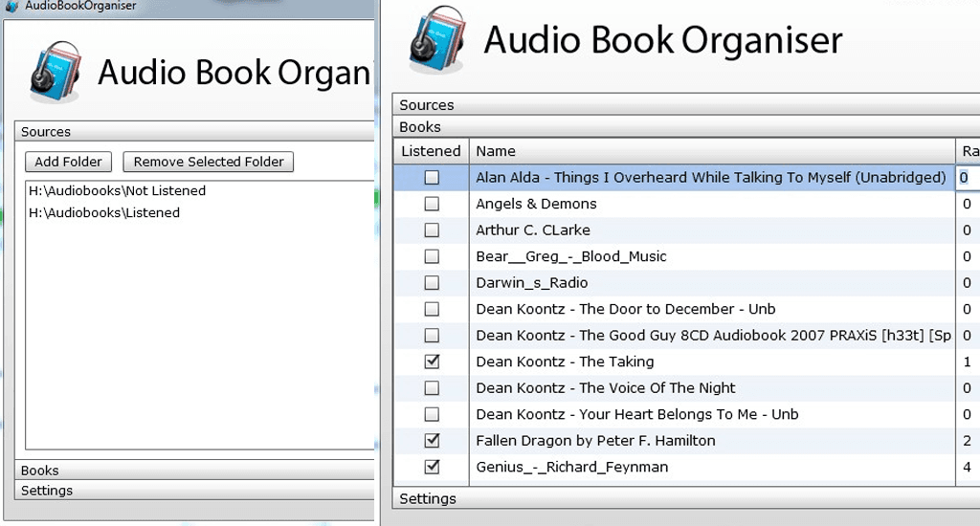Expand the Books section in left window

pyautogui.click(x=40, y=471)
